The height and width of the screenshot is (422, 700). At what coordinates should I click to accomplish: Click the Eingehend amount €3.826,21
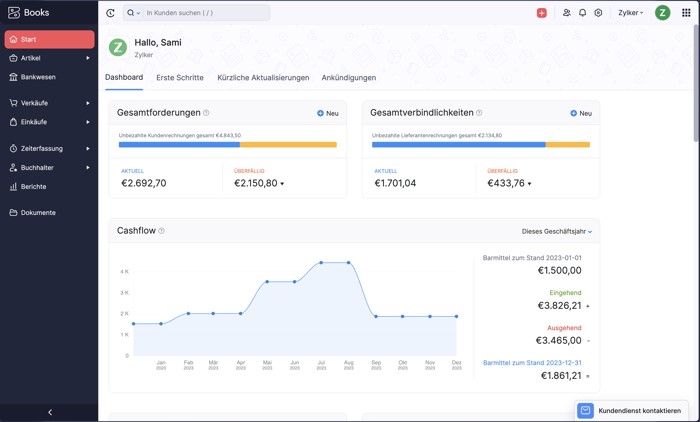coord(559,305)
